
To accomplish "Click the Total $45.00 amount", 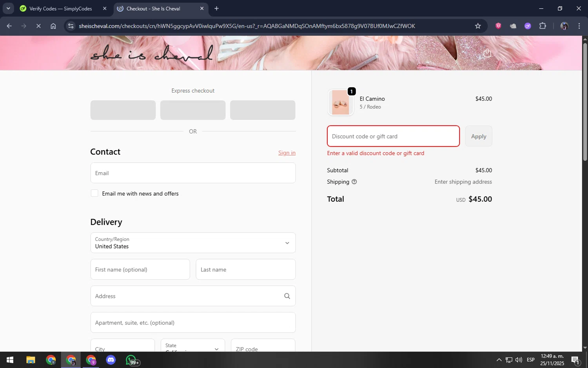I will point(480,199).
